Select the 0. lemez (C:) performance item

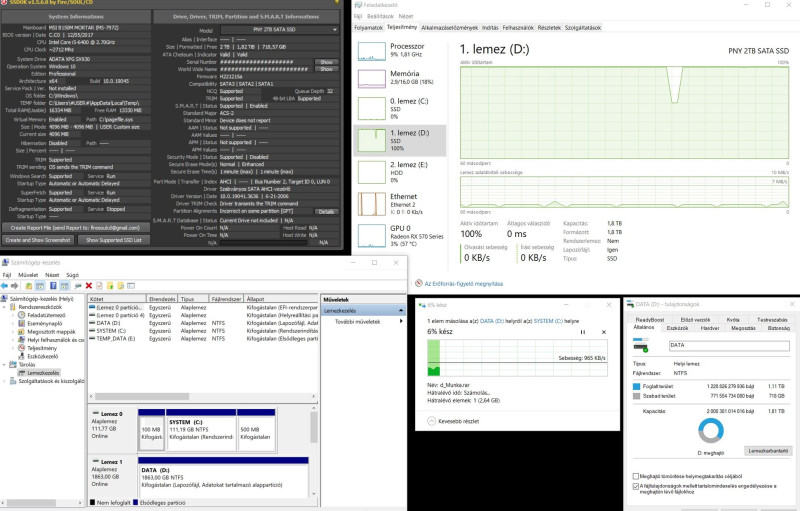400,109
